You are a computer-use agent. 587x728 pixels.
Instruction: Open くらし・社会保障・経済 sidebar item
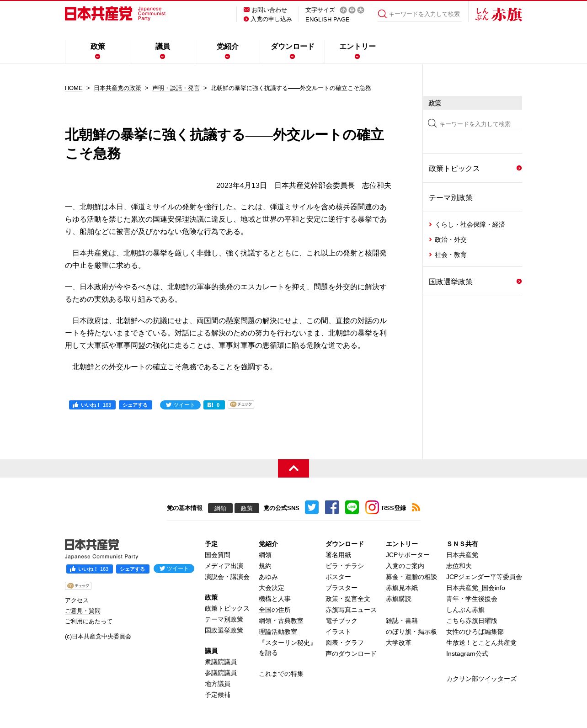pyautogui.click(x=470, y=224)
